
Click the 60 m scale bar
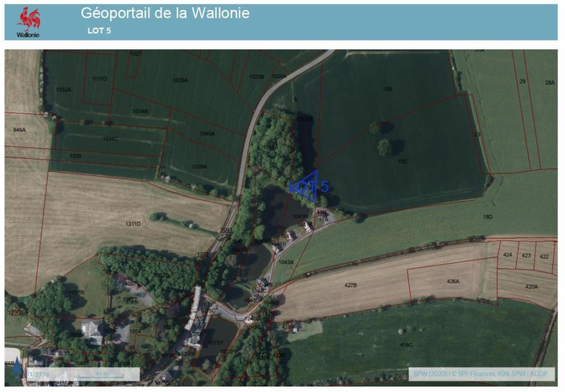coord(101,375)
